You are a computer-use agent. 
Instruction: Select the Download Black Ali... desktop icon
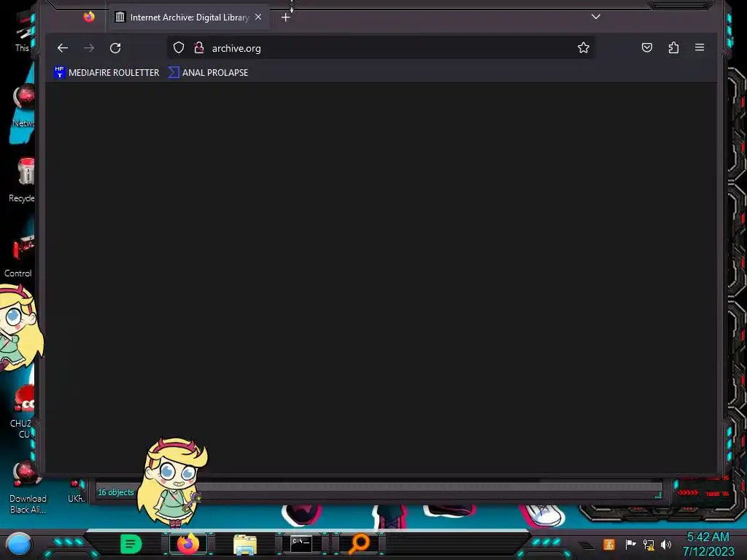point(28,488)
